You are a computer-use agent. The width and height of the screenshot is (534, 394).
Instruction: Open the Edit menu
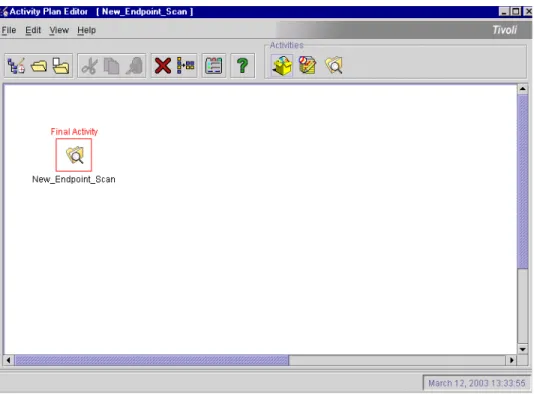[33, 30]
